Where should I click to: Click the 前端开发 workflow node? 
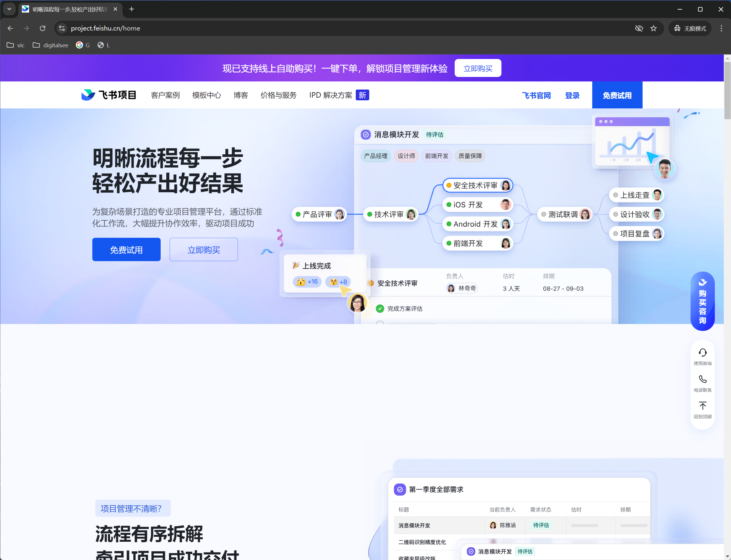[477, 243]
